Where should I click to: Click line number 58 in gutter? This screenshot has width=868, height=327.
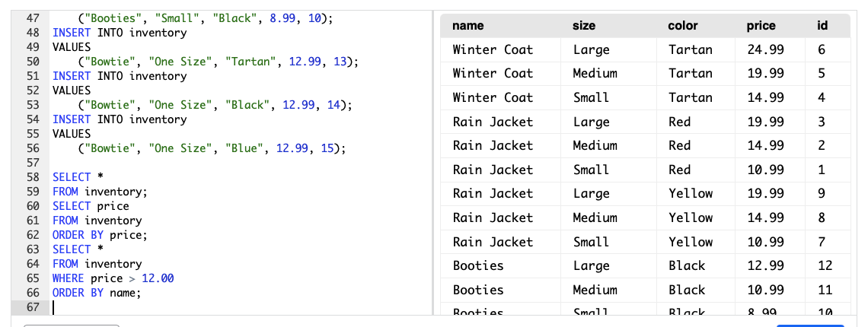[x=33, y=177]
